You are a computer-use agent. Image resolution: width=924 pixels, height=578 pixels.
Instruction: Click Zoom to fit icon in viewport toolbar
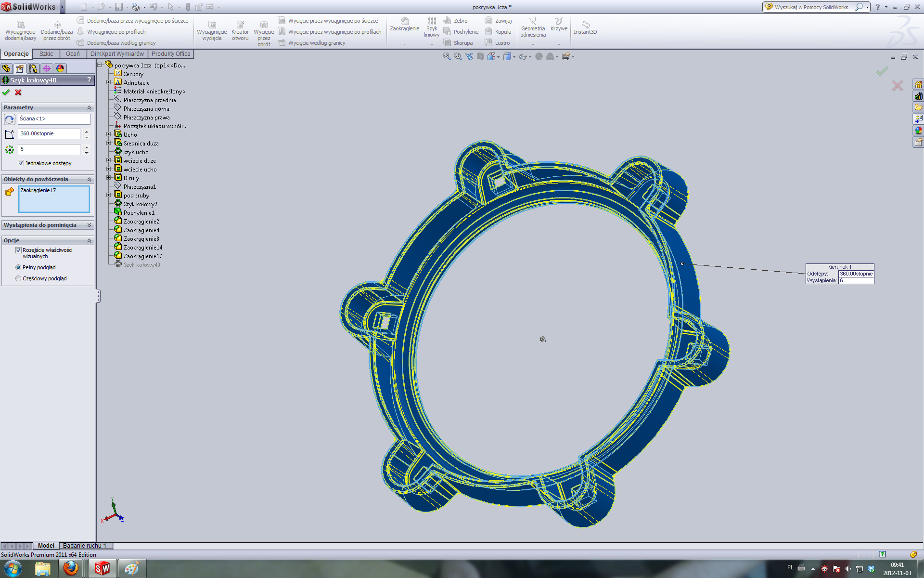[447, 56]
